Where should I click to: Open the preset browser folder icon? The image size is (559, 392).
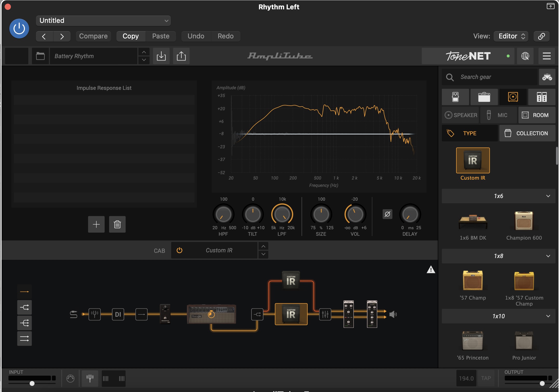coord(40,56)
